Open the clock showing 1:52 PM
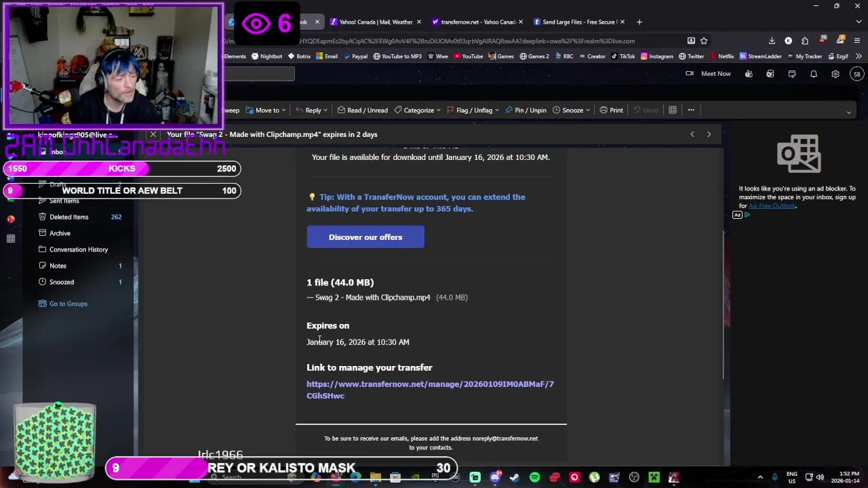The width and height of the screenshot is (868, 488). pos(846,477)
